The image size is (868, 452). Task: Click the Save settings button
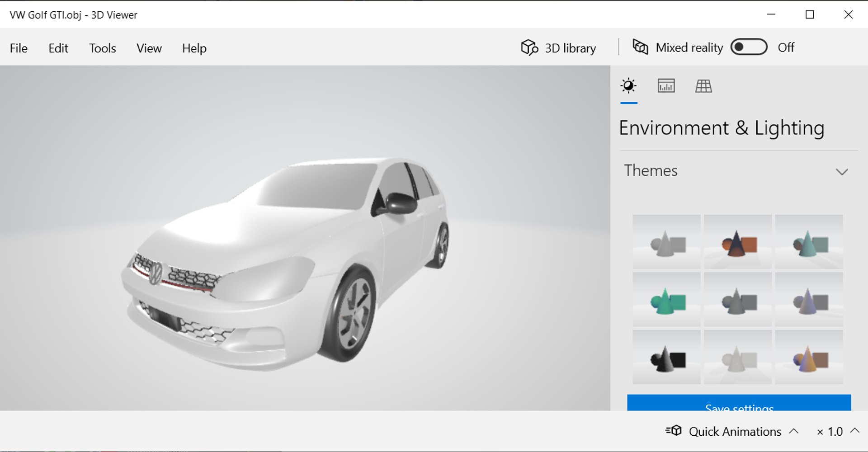[x=739, y=403]
